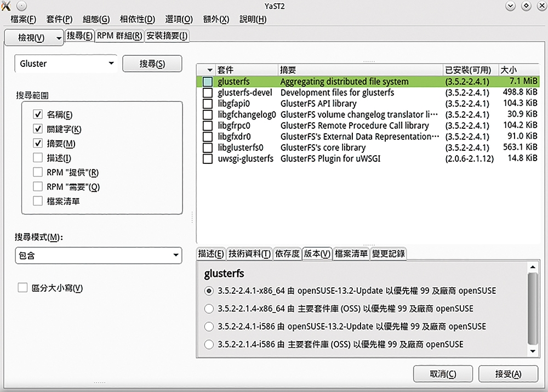Image resolution: width=548 pixels, height=392 pixels.
Task: Click the 7.1 MiB size cell
Action: (x=523, y=81)
